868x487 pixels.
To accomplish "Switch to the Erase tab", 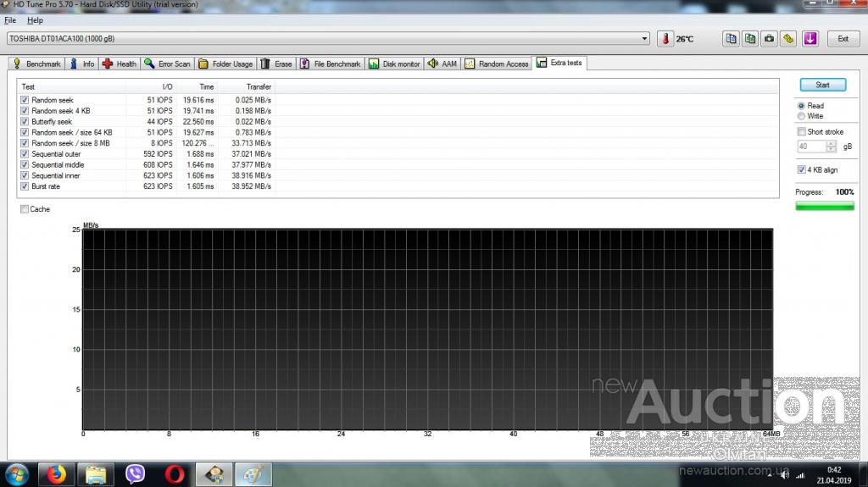I will coord(277,64).
